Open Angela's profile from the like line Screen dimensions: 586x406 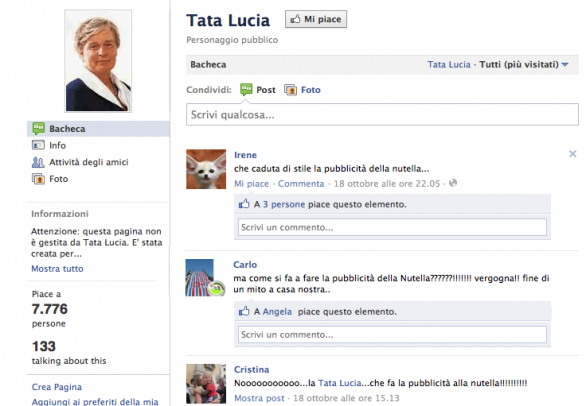277,312
